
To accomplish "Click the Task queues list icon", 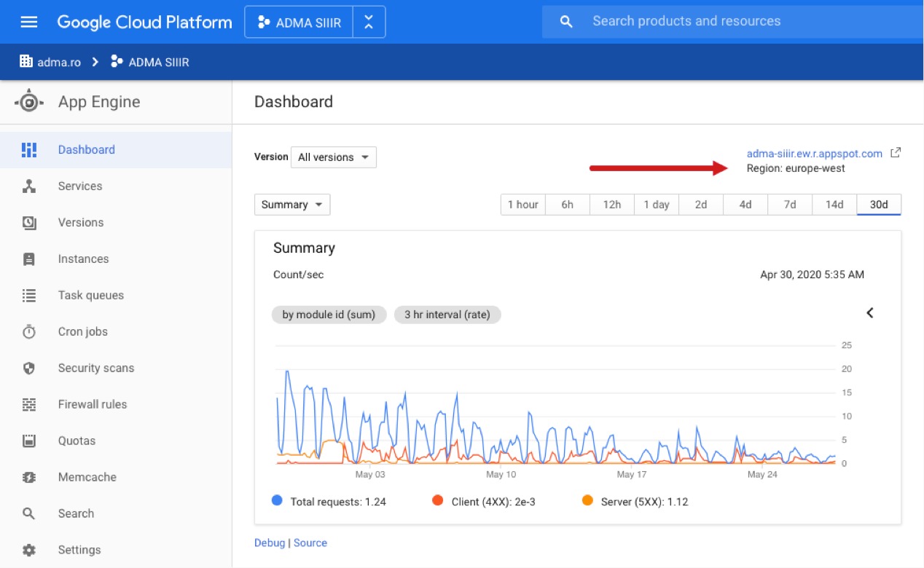I will tap(29, 296).
